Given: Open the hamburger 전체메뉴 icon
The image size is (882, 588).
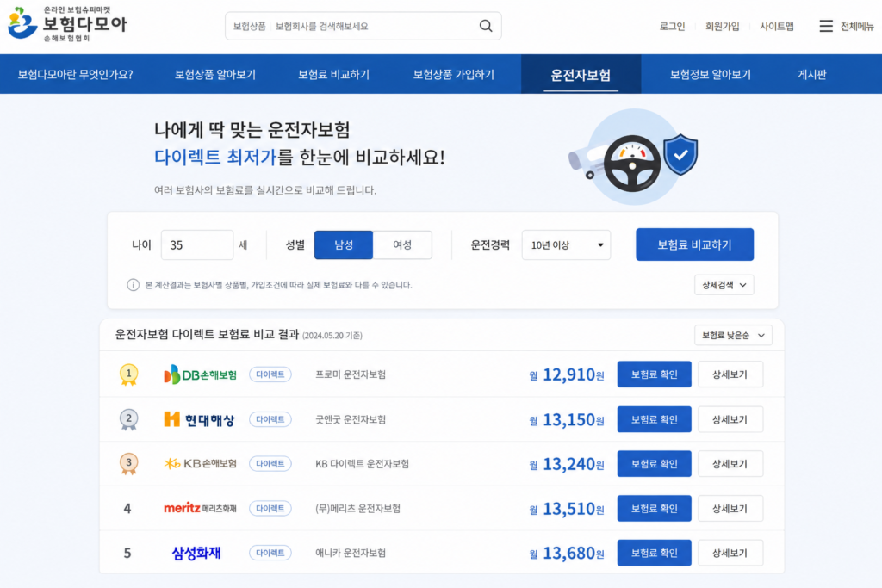Looking at the screenshot, I should pos(826,26).
